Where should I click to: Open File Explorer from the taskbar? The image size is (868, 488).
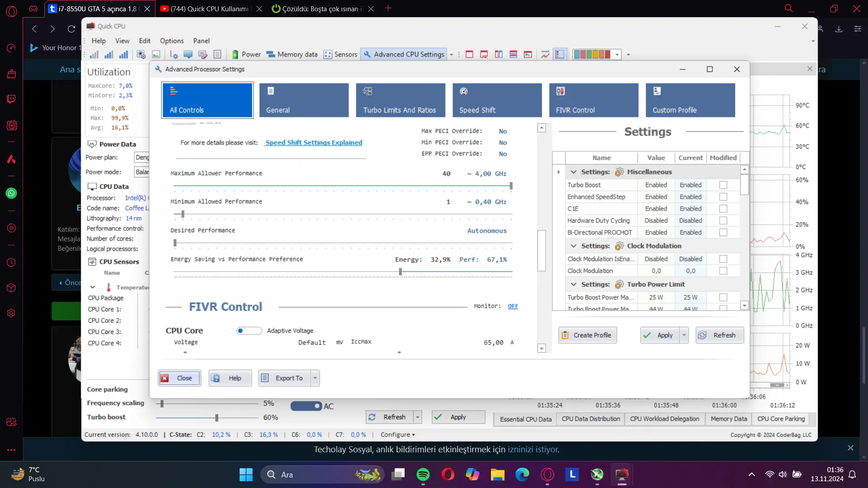coord(497,474)
